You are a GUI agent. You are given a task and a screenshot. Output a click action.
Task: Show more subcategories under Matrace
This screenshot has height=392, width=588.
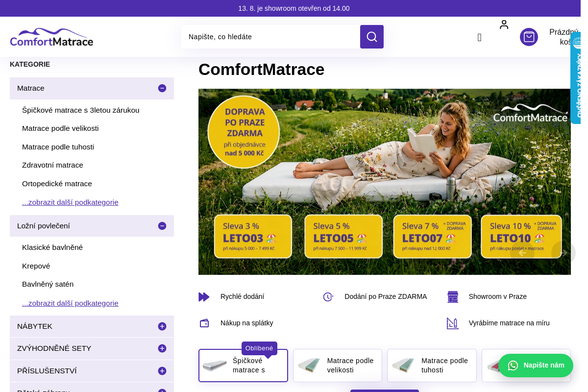pos(70,202)
